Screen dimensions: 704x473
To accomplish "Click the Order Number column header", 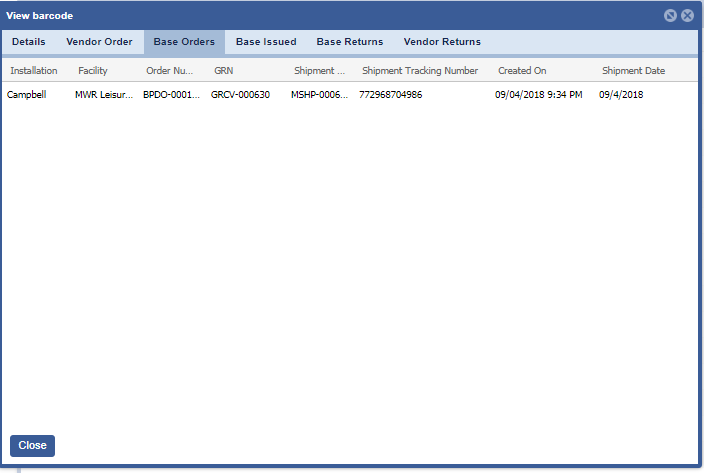I will tap(172, 71).
